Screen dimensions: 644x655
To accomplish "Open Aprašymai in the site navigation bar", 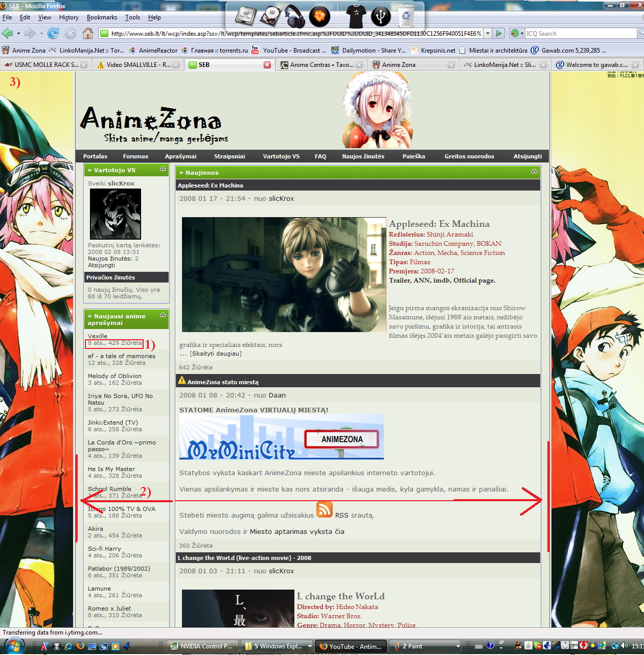I will coord(180,156).
